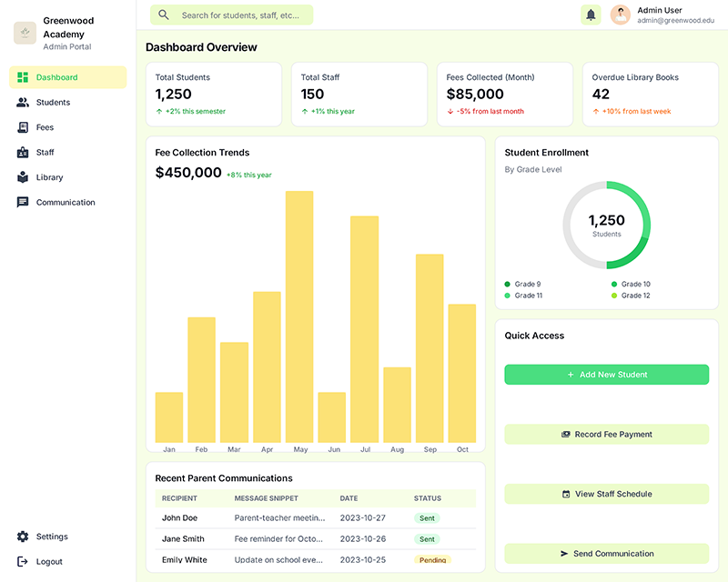
Task: Open the notification bell
Action: pos(591,15)
